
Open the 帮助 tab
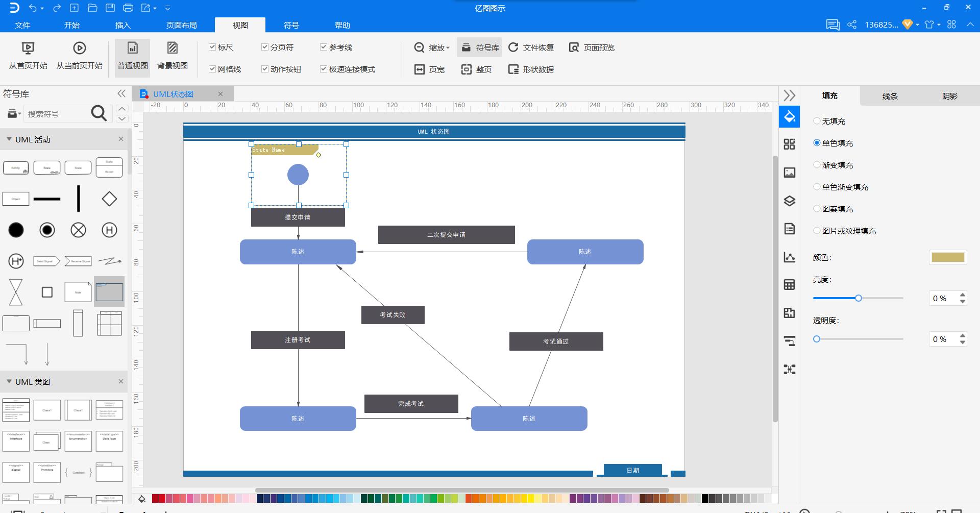(342, 25)
